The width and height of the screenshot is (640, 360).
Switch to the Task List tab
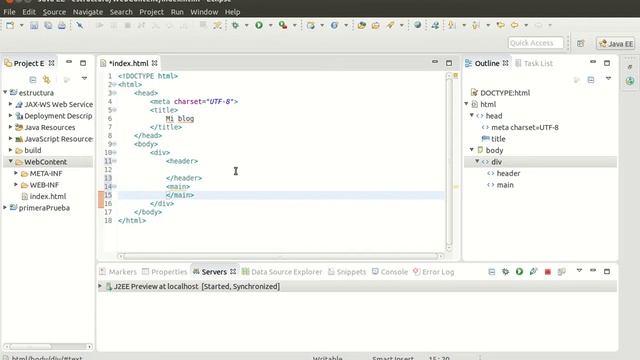(534, 63)
